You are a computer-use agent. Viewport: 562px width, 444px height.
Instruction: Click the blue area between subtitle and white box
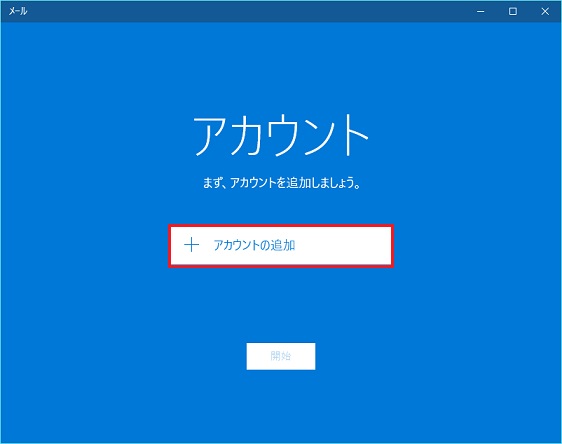pos(281,208)
